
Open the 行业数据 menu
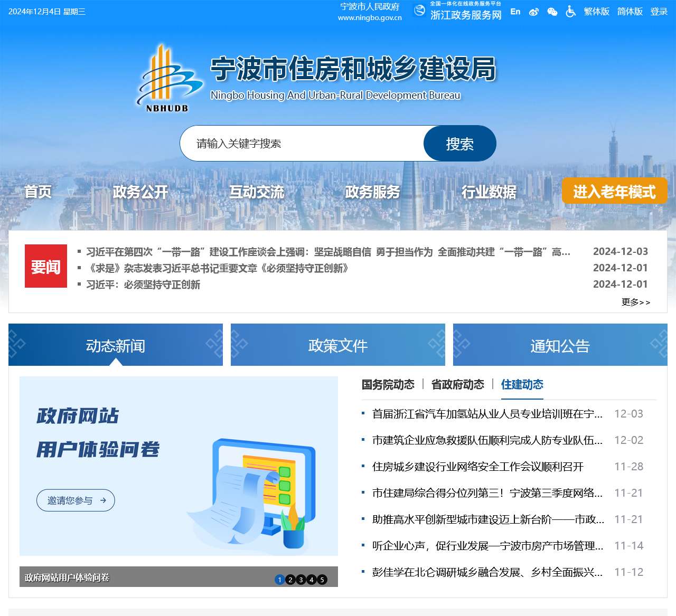coord(489,192)
